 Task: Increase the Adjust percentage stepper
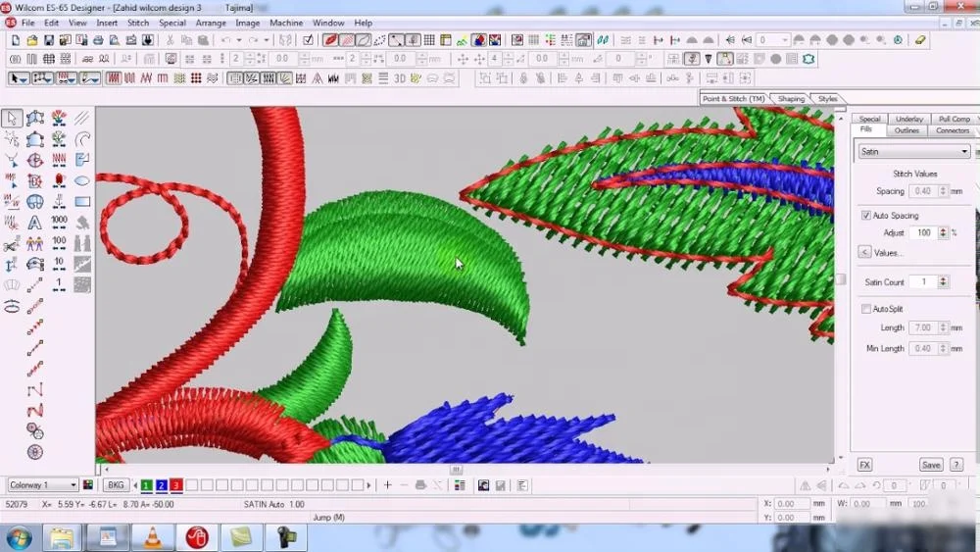943,229
